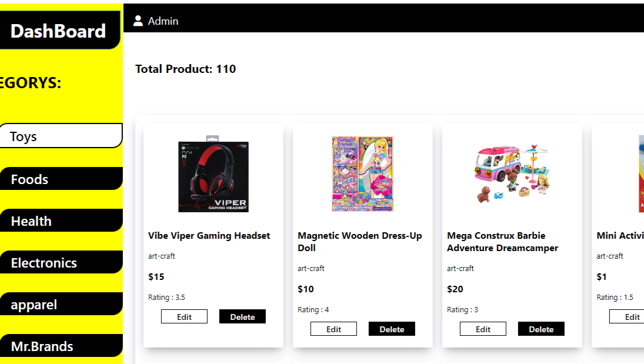Select the Foods category

(61, 179)
